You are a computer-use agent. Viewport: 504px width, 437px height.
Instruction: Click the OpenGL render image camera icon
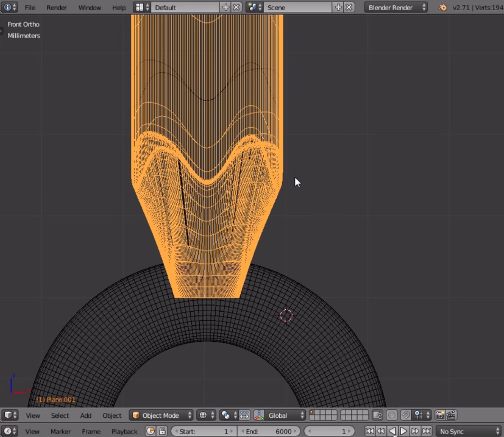pos(440,415)
